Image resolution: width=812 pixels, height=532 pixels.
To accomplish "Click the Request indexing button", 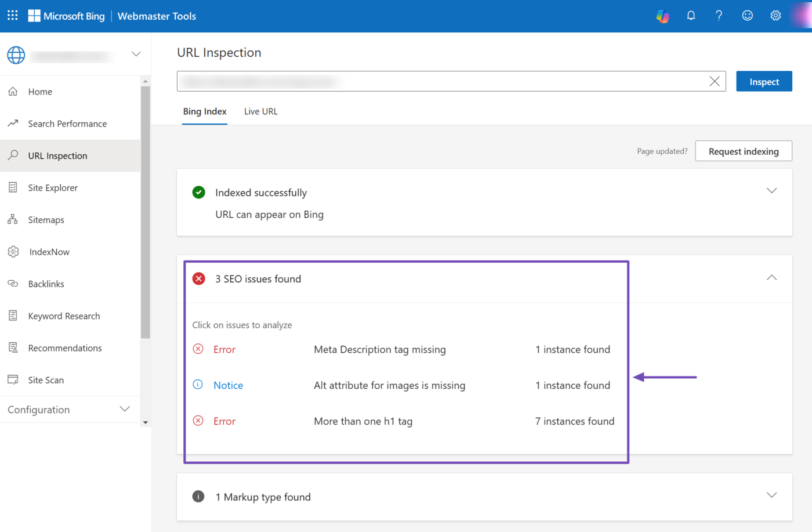I will pos(743,151).
